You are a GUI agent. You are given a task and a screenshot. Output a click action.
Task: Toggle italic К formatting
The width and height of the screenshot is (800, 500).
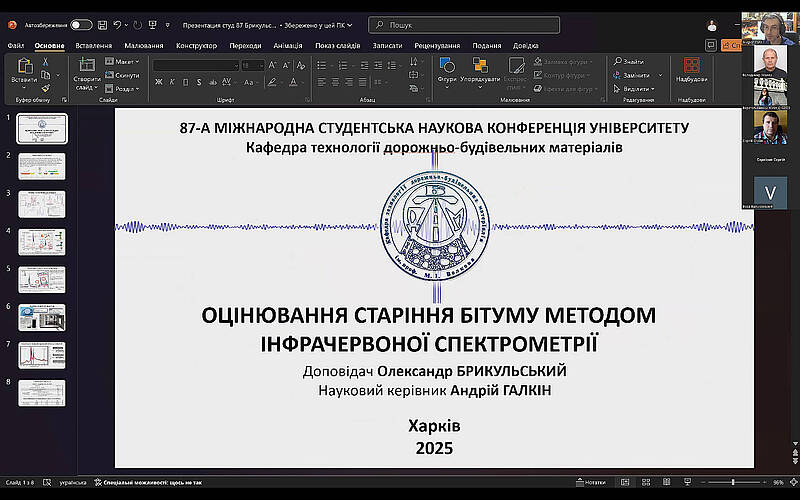point(172,82)
